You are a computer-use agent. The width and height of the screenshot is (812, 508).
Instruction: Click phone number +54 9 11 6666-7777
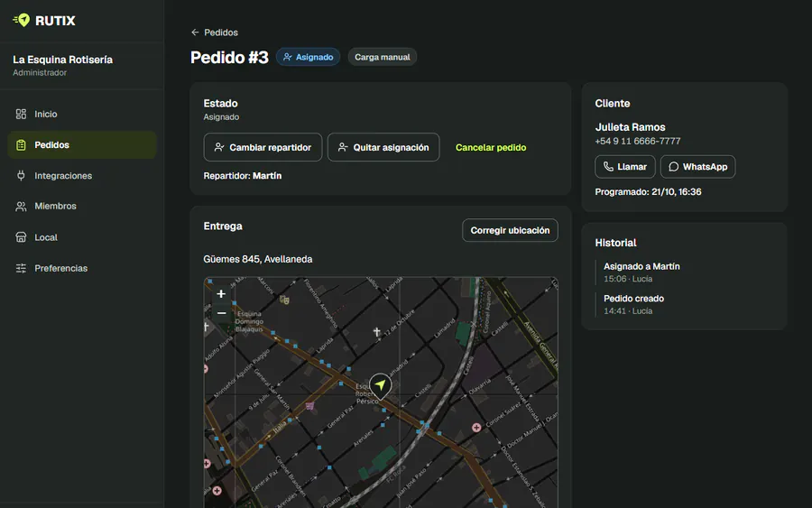[x=638, y=141]
